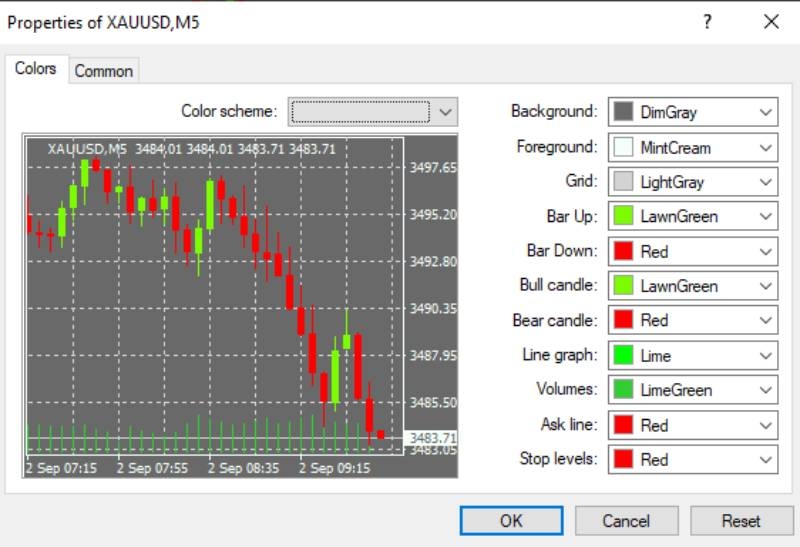Click the Bear candle Red swatch
Screen dimensions: 800x547
623,320
